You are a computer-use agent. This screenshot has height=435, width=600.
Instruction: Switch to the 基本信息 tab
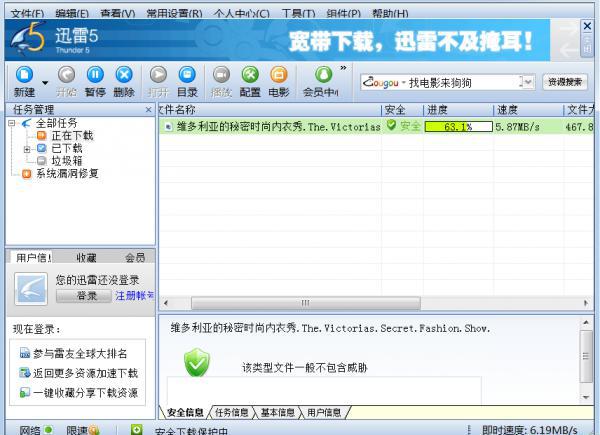click(x=277, y=412)
